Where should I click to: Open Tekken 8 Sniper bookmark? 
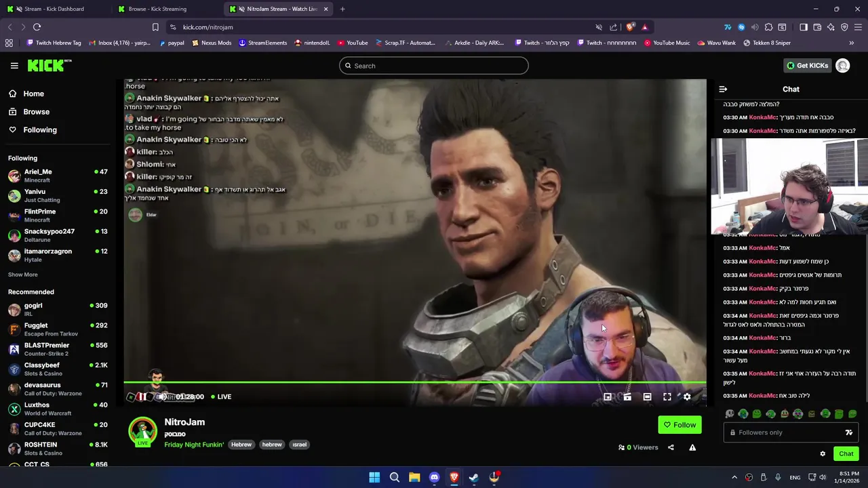point(766,43)
